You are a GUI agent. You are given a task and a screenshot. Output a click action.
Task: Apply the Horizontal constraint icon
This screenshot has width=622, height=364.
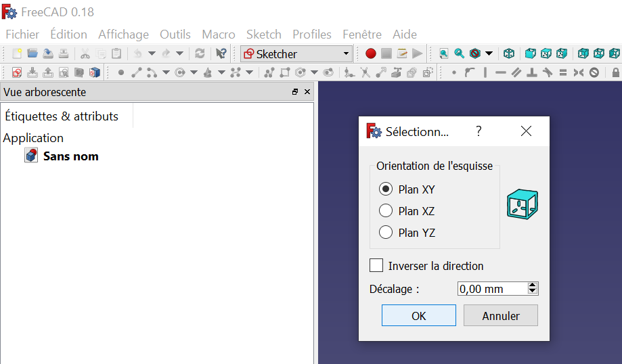pyautogui.click(x=501, y=72)
